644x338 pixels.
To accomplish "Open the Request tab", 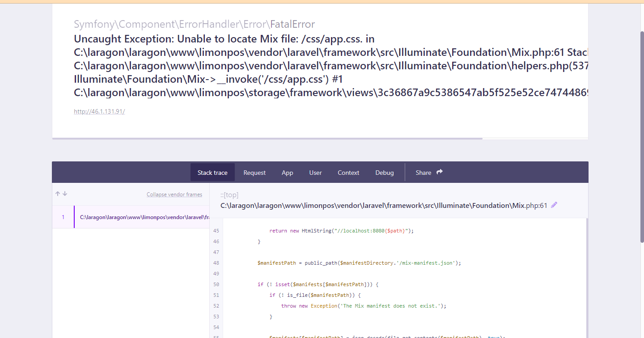I will 254,172.
